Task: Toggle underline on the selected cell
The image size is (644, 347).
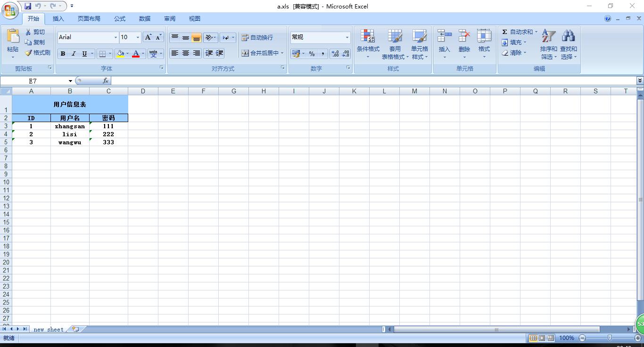Action: click(x=83, y=53)
